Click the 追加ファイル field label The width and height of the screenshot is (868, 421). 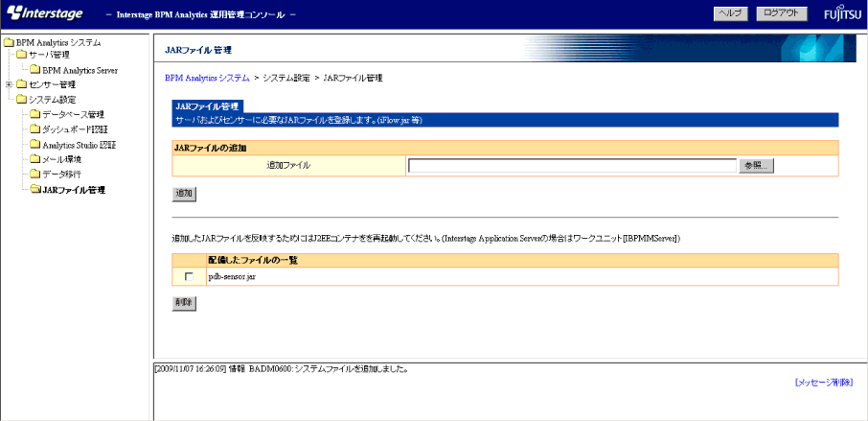(x=288, y=166)
